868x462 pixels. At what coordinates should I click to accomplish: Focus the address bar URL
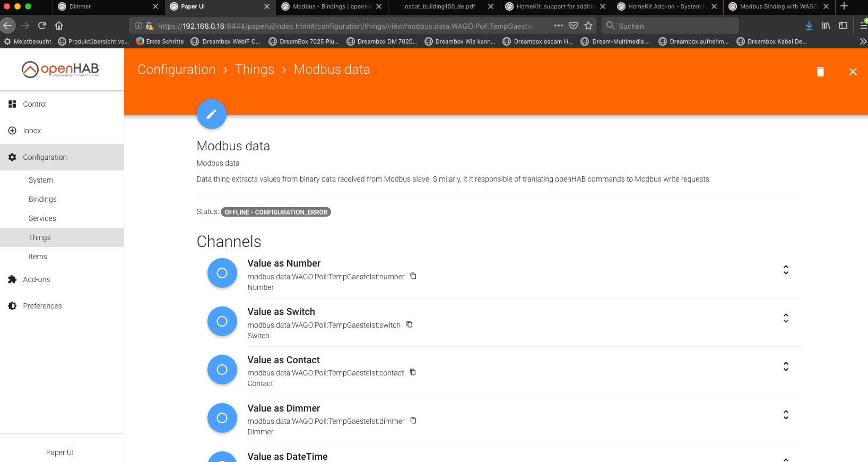coord(345,26)
